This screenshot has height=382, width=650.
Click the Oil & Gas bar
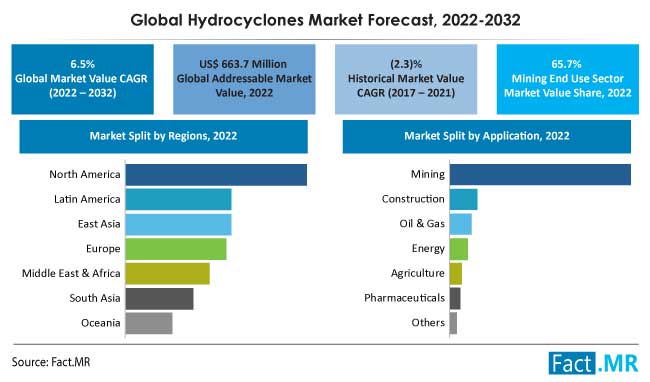tap(461, 224)
